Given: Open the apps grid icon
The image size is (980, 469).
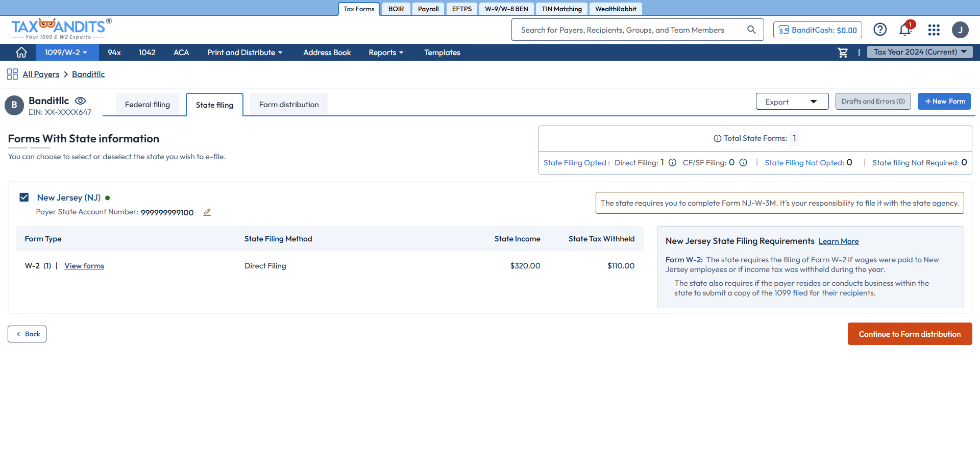Looking at the screenshot, I should click(934, 30).
